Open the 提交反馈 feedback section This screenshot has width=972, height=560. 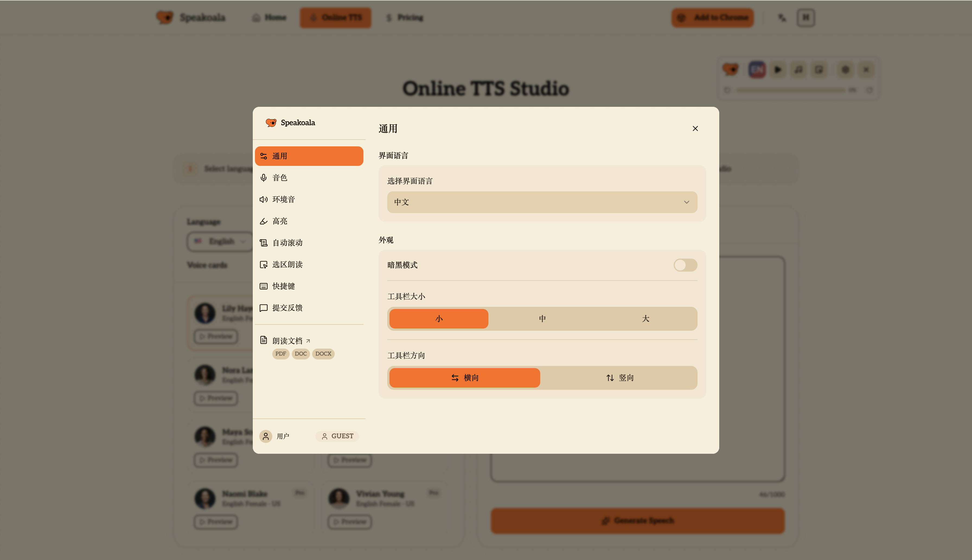(287, 308)
